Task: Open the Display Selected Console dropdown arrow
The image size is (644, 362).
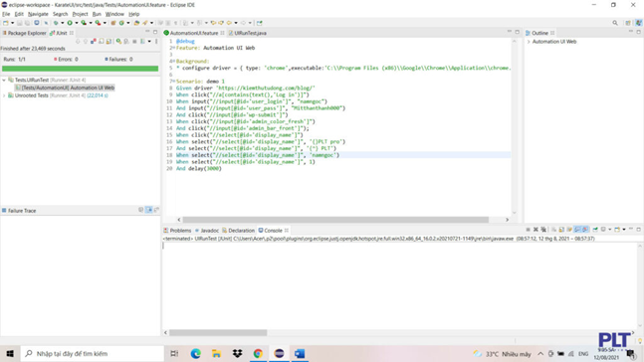Action: (x=610, y=229)
